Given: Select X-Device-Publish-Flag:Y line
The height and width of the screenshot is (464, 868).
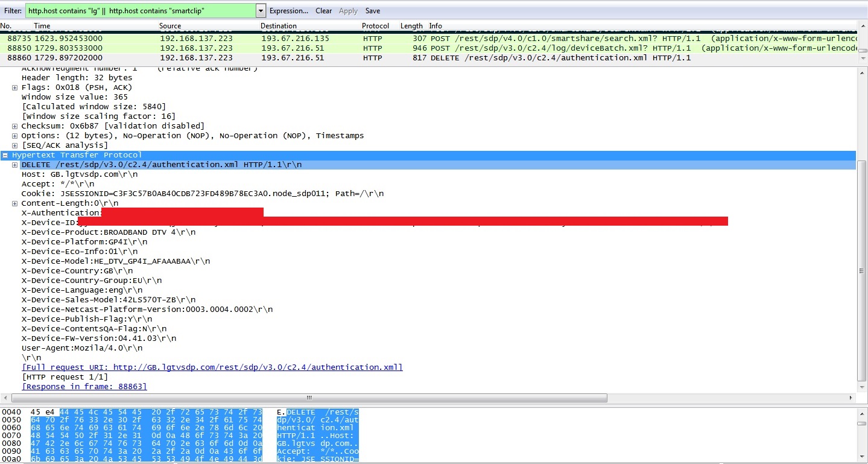Looking at the screenshot, I should click(x=86, y=319).
